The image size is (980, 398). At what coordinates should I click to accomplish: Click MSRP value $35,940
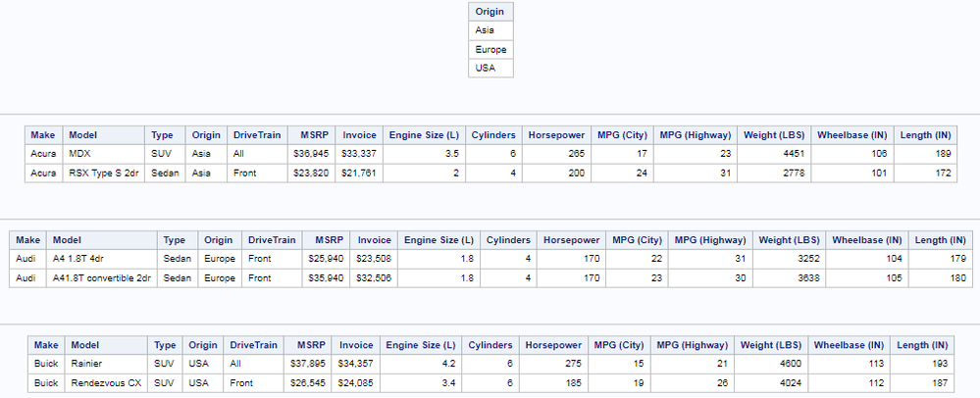tap(327, 278)
